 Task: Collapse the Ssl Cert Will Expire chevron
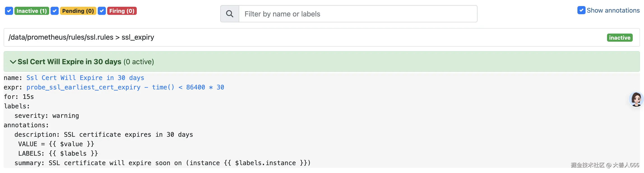[13, 62]
